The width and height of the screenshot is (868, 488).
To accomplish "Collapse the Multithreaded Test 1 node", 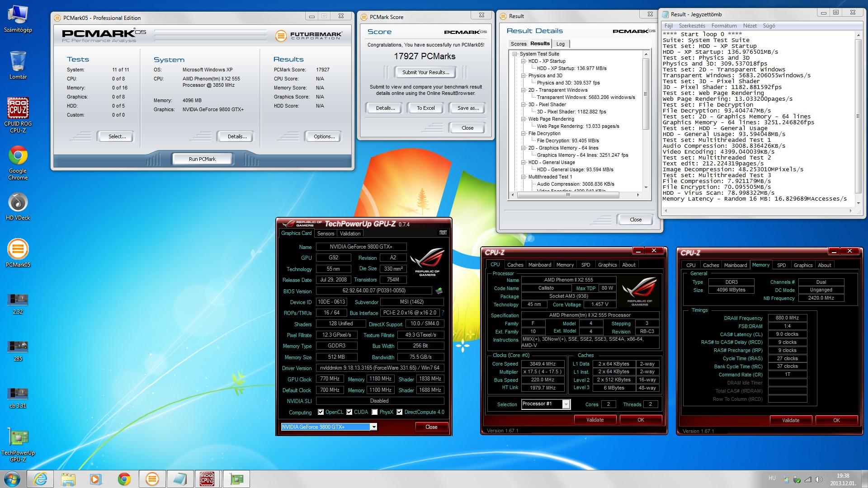I will 523,177.
